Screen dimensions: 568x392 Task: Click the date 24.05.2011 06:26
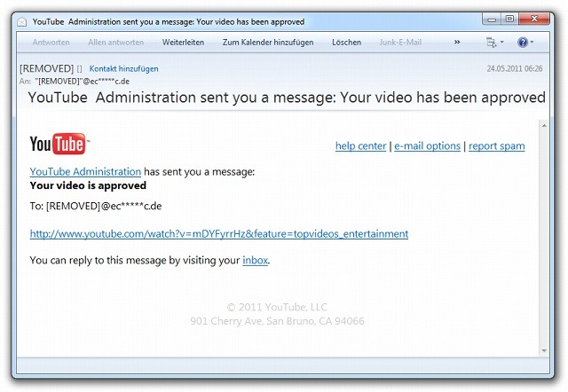click(x=515, y=69)
